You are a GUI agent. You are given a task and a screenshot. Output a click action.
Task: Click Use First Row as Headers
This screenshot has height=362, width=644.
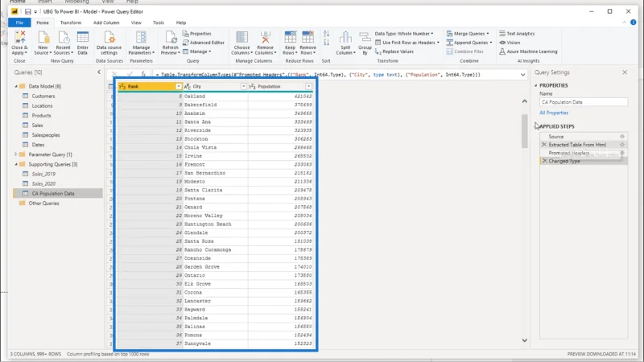click(x=407, y=43)
